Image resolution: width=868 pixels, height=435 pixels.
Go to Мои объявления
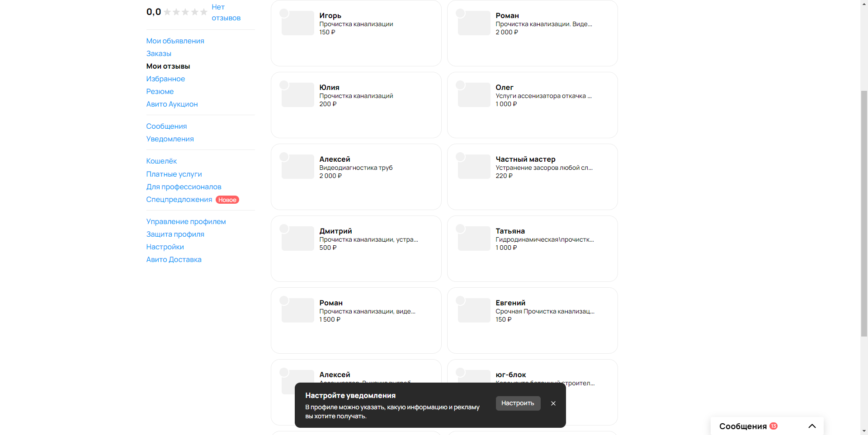[x=175, y=41]
